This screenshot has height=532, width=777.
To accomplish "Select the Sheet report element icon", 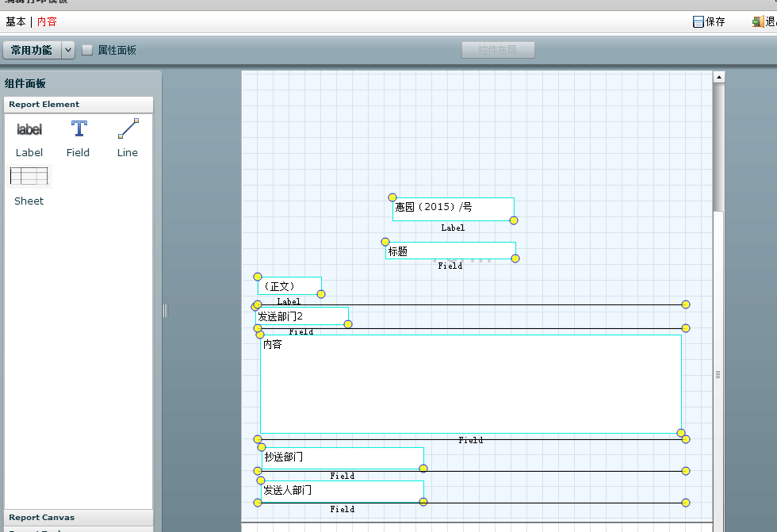I will (x=29, y=176).
